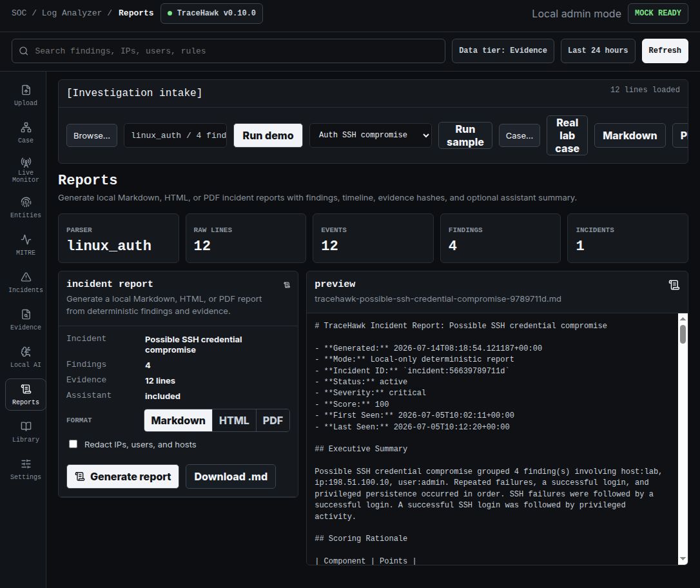The width and height of the screenshot is (700, 588).
Task: Open the Data tier: Evidence selector
Action: tap(503, 50)
